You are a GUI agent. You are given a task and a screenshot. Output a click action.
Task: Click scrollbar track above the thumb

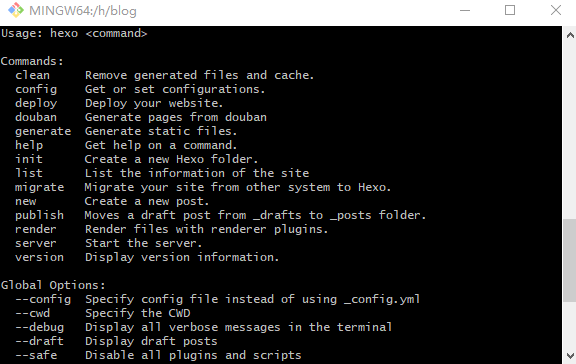(x=570, y=129)
